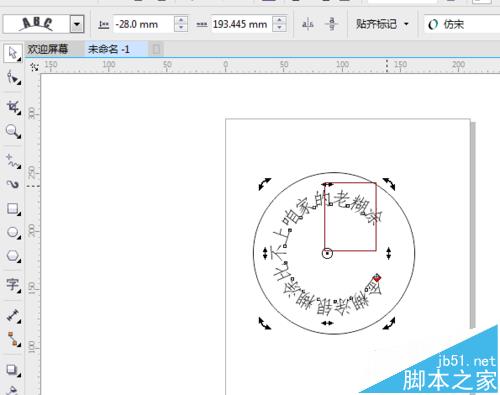Image resolution: width=500 pixels, height=395 pixels.
Task: Click the right-side vertical skew handle
Action: pos(389,253)
